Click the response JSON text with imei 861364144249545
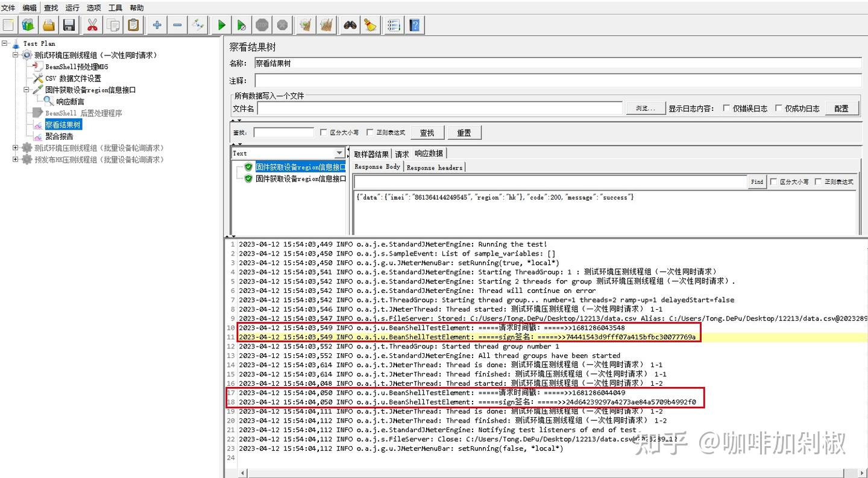The height and width of the screenshot is (478, 868). [495, 198]
